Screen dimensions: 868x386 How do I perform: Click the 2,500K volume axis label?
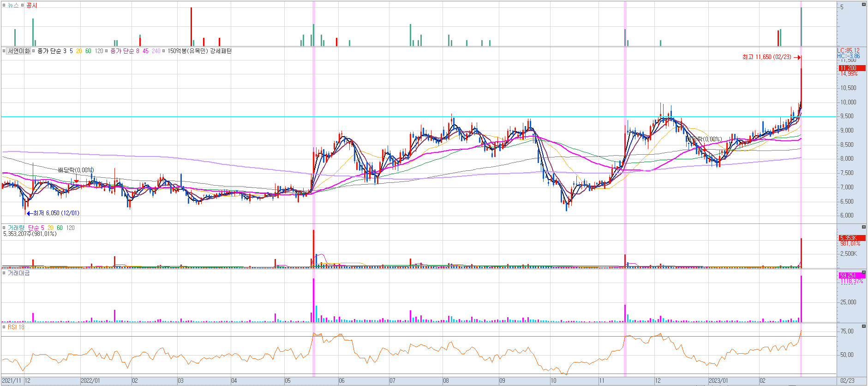848,253
